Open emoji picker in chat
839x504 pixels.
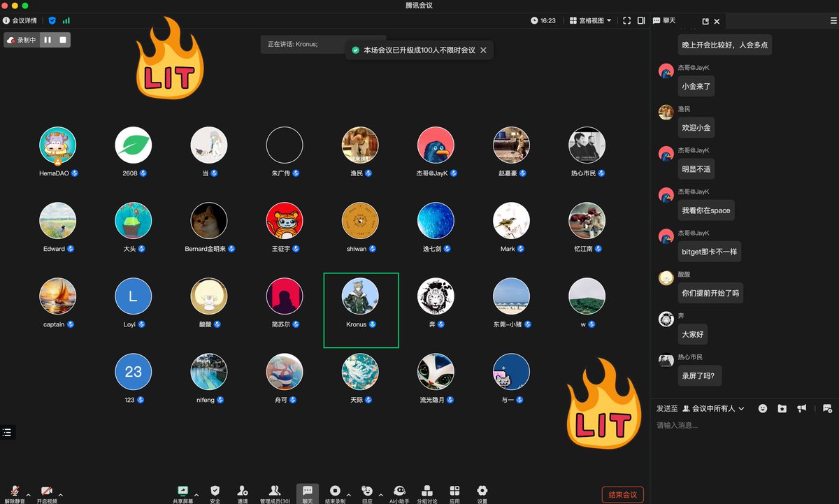pos(763,408)
